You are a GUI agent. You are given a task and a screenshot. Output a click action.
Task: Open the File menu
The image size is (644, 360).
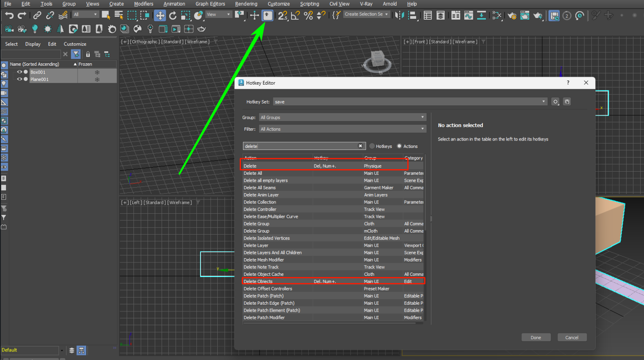pos(8,4)
